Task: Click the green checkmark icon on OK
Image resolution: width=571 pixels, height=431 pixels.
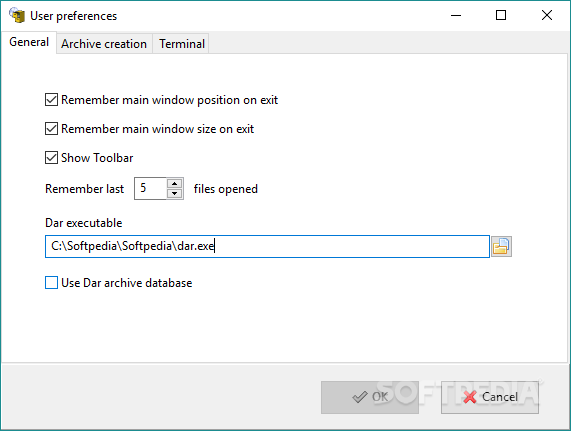Action: [360, 397]
